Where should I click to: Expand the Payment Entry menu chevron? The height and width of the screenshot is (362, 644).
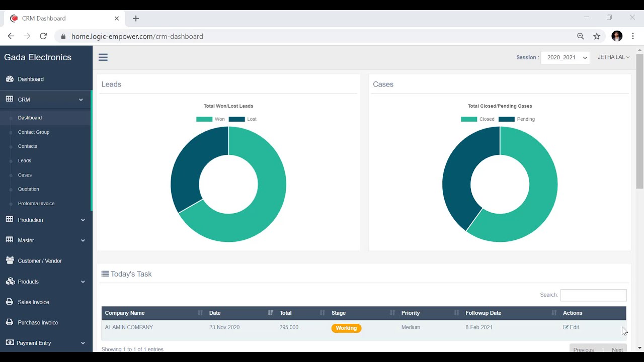pos(83,343)
